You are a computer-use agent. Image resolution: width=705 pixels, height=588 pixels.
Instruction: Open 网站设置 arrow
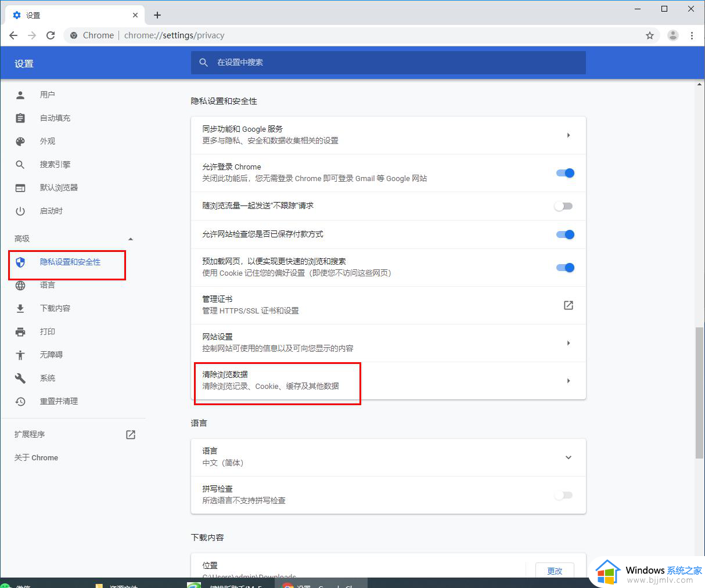569,343
